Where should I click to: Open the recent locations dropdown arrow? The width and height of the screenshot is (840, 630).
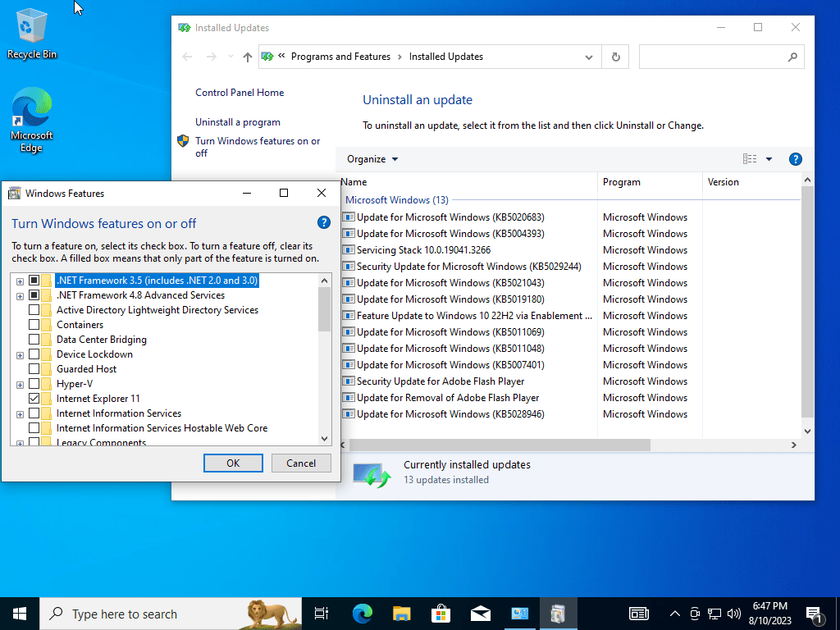231,57
